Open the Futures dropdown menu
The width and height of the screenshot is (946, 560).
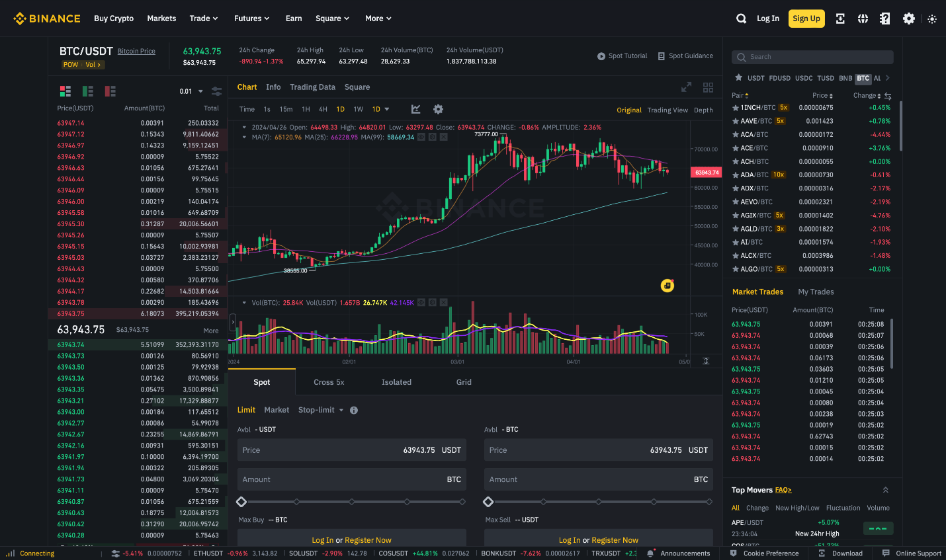(x=252, y=19)
